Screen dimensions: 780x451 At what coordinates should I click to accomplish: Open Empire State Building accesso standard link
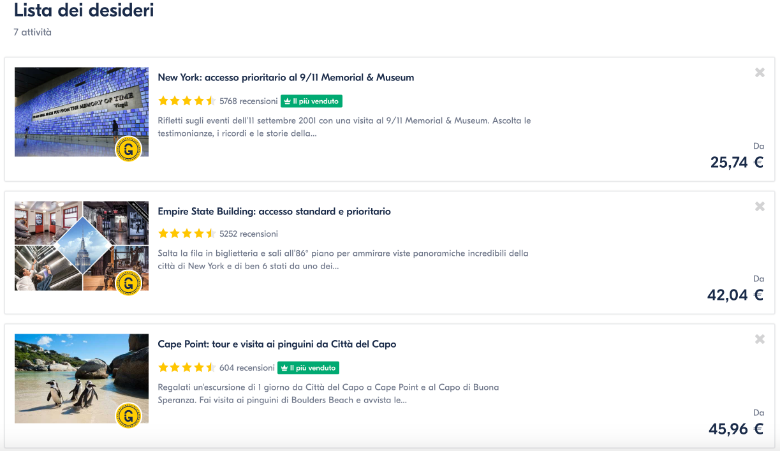pyautogui.click(x=274, y=211)
